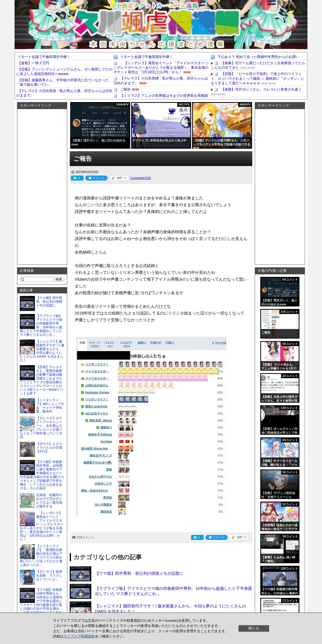Open the 56コメント 京都アニメーション ranking thumbnail

[280, 484]
